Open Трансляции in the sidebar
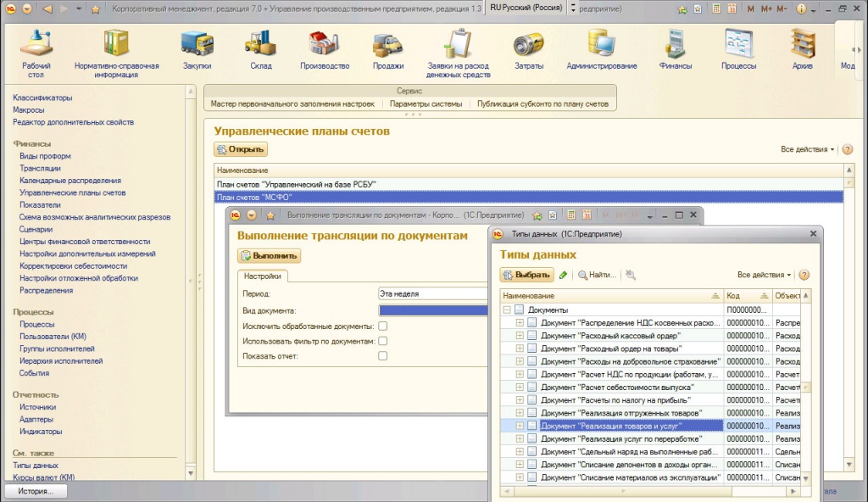 (x=40, y=169)
